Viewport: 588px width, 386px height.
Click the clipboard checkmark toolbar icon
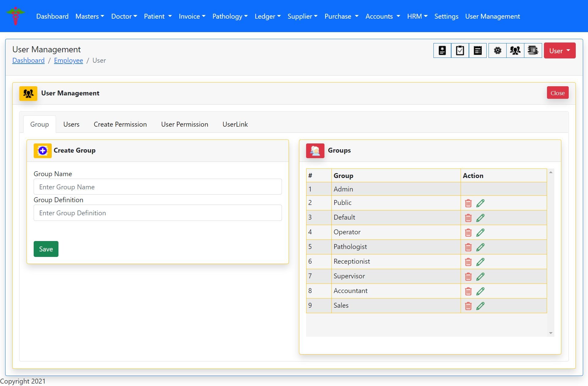[460, 50]
